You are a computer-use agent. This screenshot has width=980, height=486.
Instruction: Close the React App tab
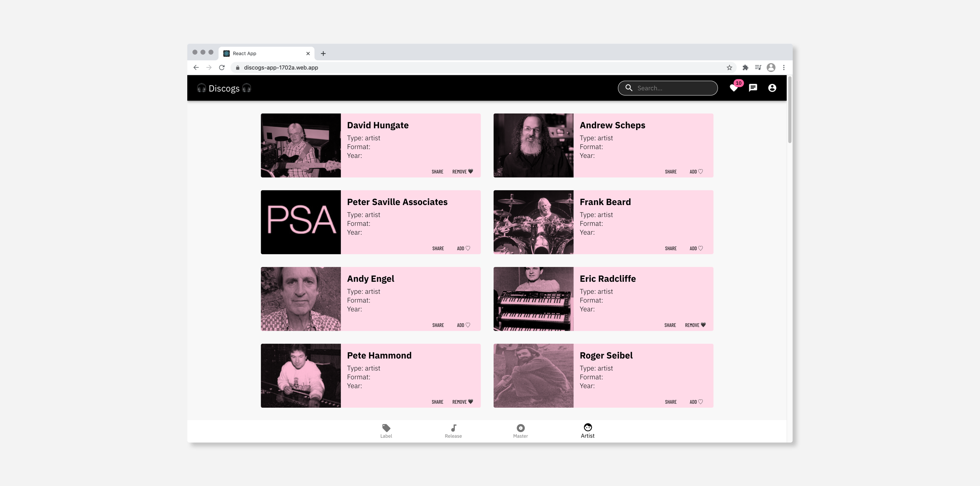tap(308, 54)
